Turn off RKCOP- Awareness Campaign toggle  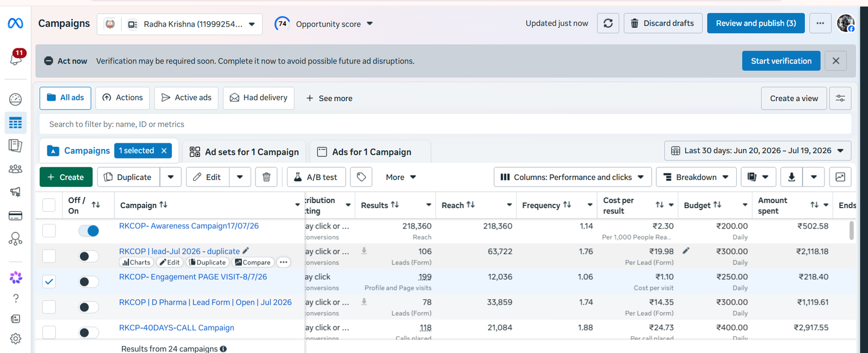tap(88, 231)
